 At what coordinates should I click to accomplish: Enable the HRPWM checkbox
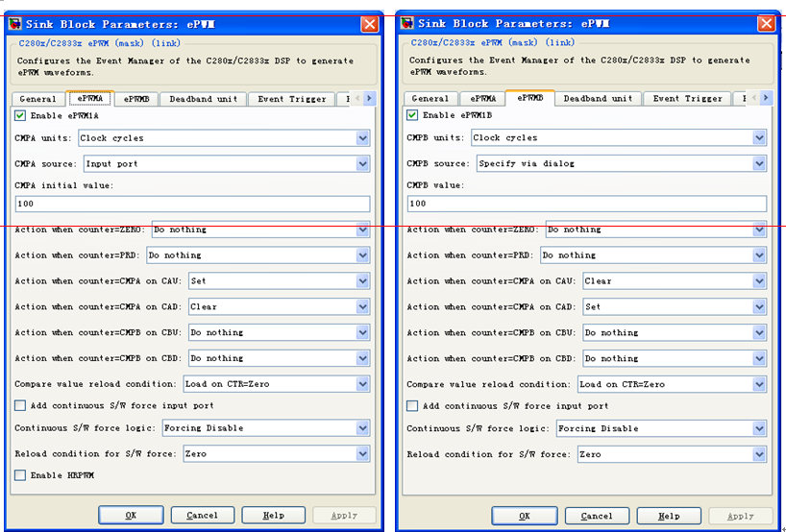[20, 475]
